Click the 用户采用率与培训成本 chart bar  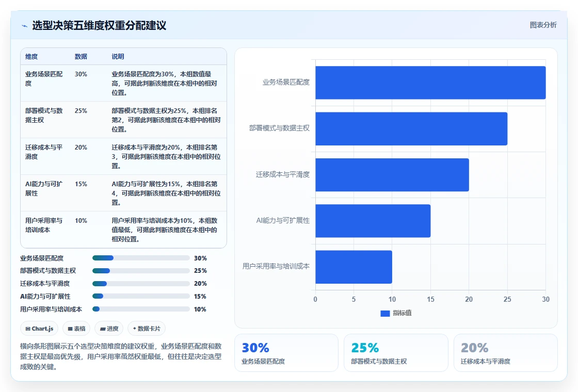tap(354, 267)
